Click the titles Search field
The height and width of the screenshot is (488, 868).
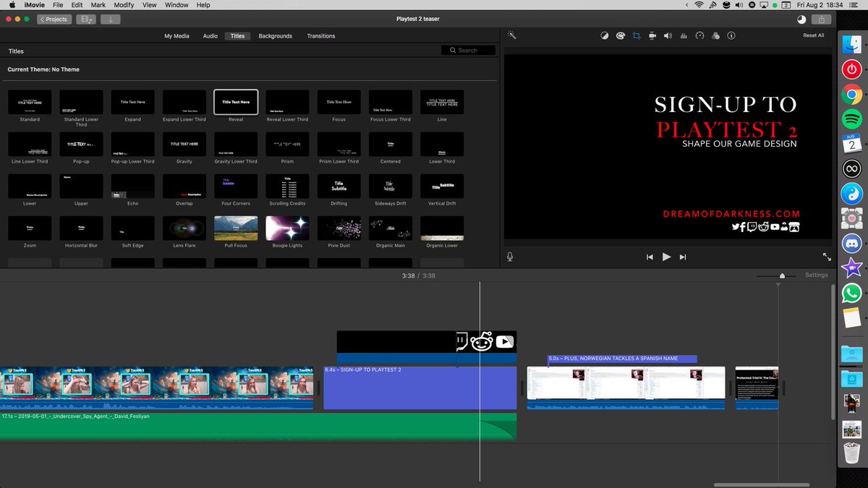tap(469, 51)
